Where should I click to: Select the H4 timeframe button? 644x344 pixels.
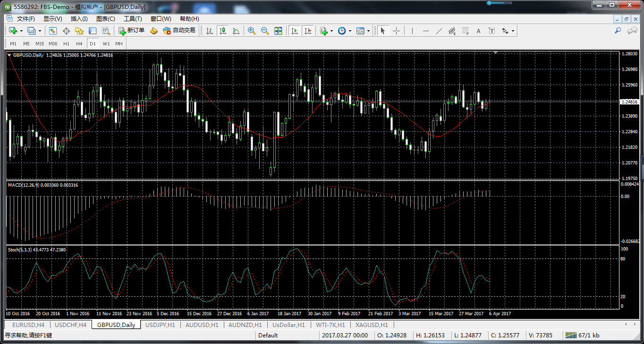pyautogui.click(x=79, y=43)
